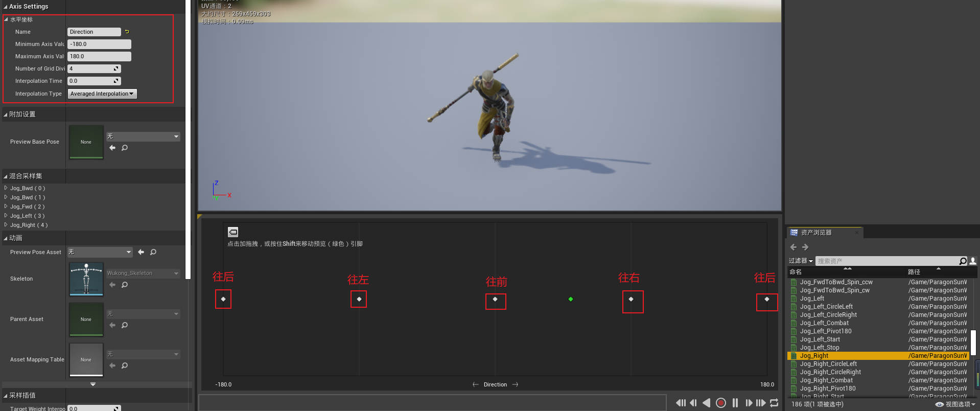
Task: Go back in asset browser history
Action: [x=794, y=247]
